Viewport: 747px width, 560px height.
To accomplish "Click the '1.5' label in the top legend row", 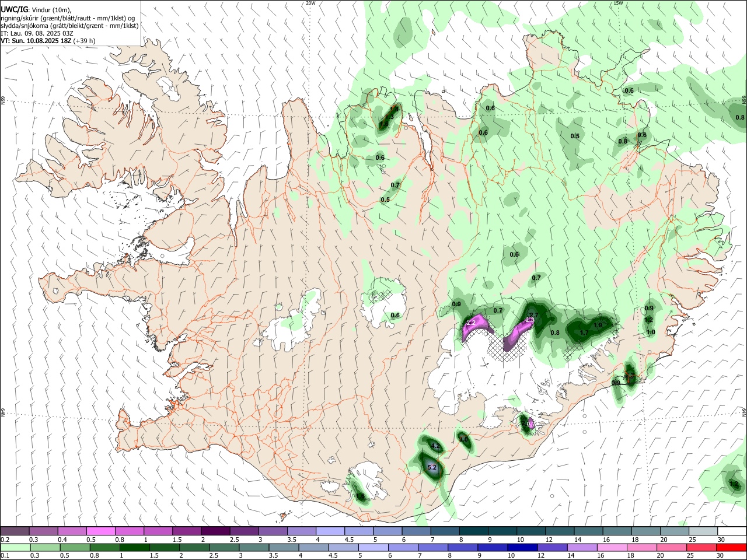I will pyautogui.click(x=177, y=539).
